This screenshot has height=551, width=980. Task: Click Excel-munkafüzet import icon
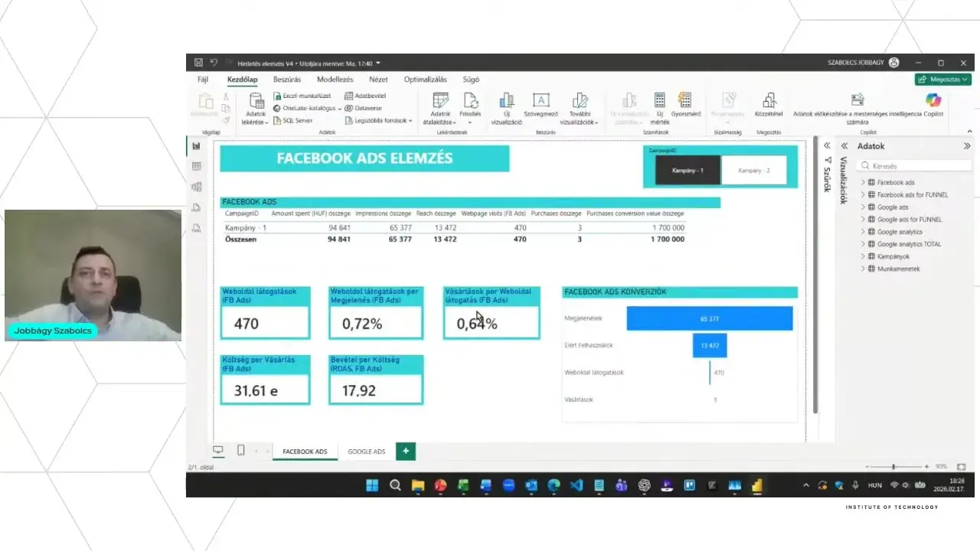(278, 96)
